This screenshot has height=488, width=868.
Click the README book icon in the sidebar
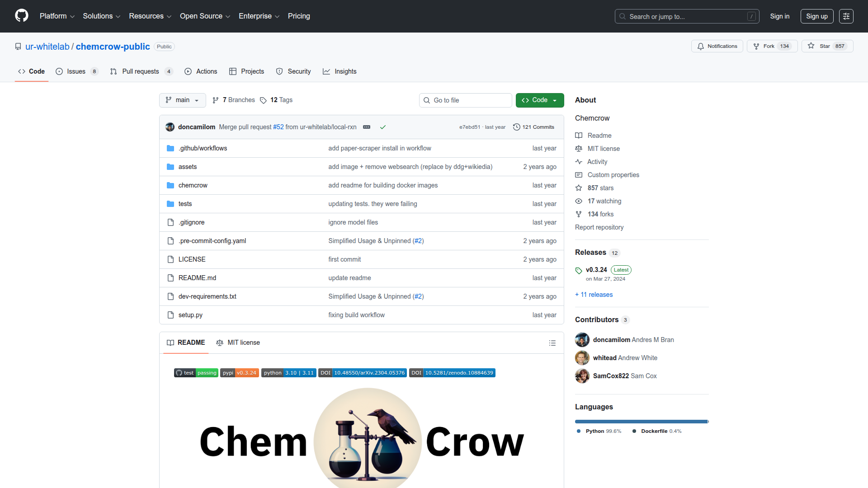click(x=579, y=135)
